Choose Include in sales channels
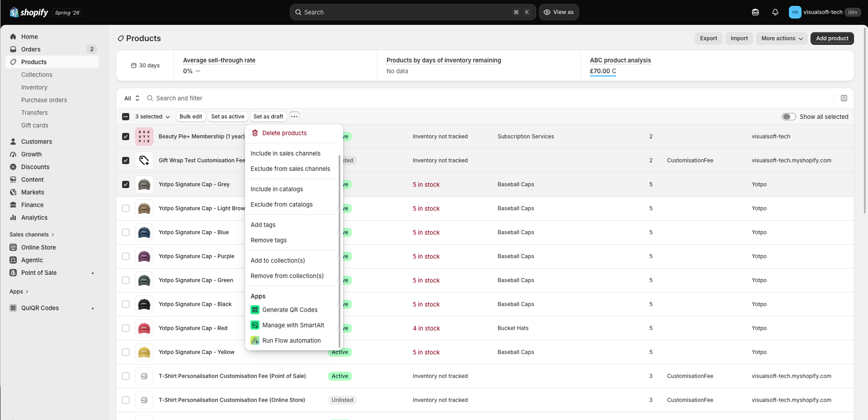The image size is (868, 420). point(292,153)
